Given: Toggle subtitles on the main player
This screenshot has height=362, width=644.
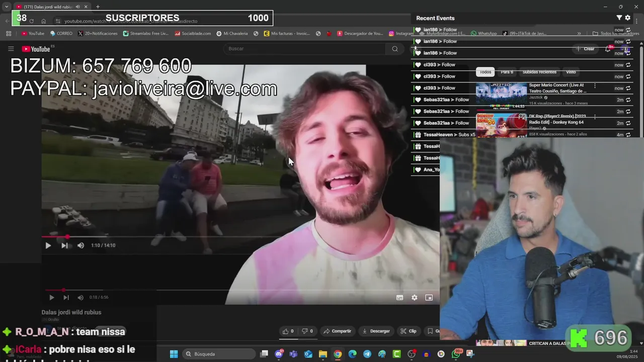Looking at the screenshot, I should tap(399, 298).
